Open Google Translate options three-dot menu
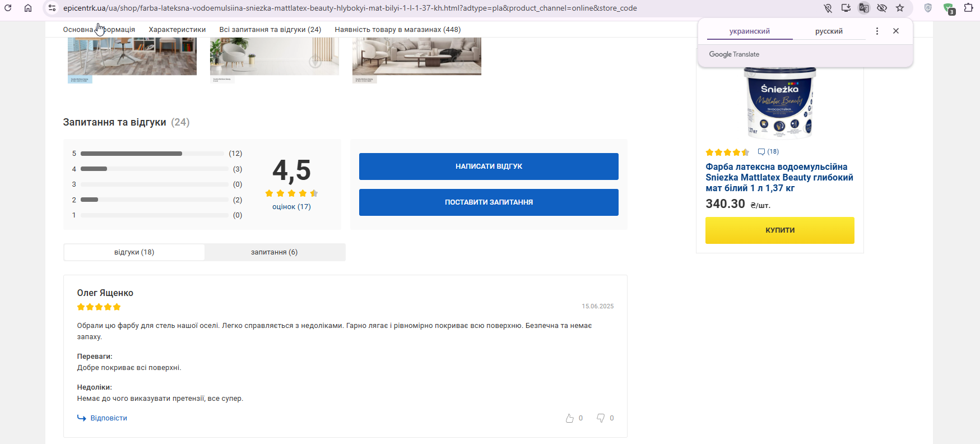980x444 pixels. pyautogui.click(x=877, y=31)
